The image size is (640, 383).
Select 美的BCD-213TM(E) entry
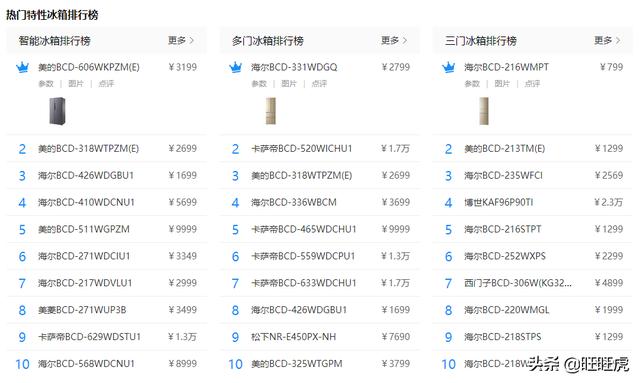pyautogui.click(x=504, y=149)
